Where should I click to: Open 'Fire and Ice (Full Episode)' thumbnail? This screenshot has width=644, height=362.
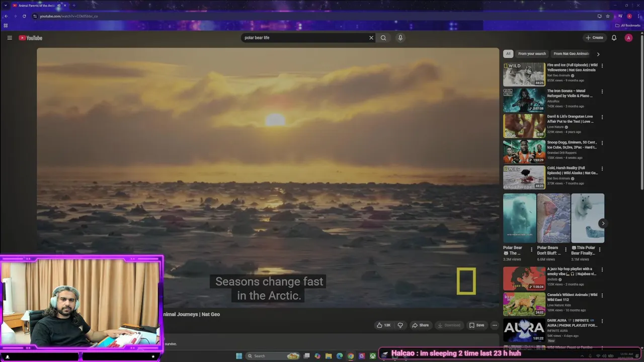tap(524, 74)
